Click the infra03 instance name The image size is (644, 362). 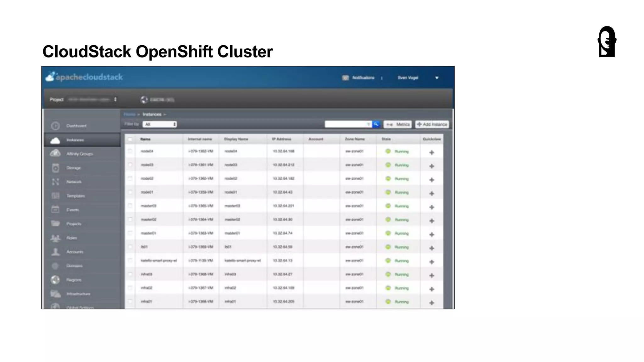click(x=147, y=274)
